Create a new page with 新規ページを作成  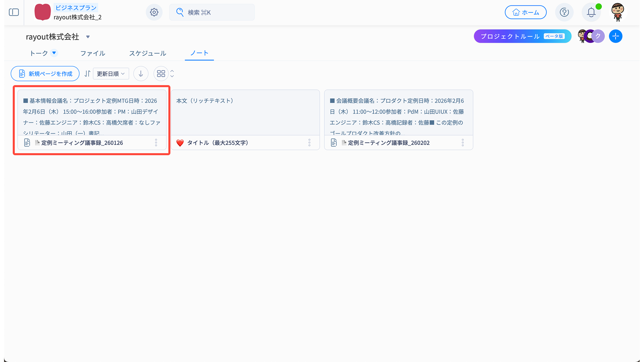[45, 74]
